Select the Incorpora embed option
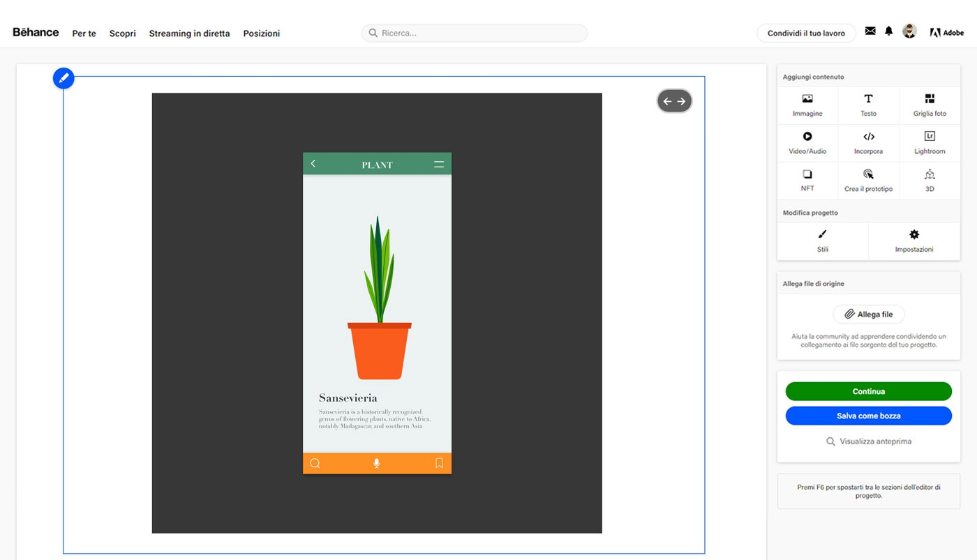977x560 pixels. [868, 143]
